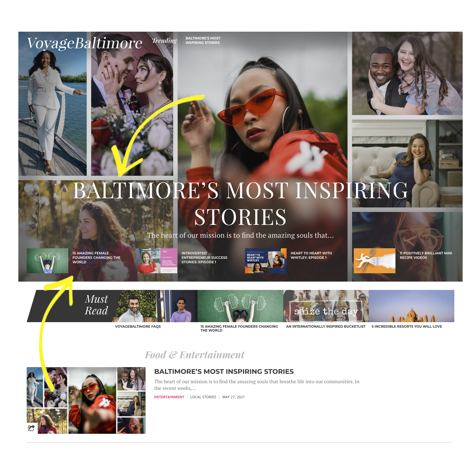Open the VoyageBaltimore logo homepage link

[84, 43]
